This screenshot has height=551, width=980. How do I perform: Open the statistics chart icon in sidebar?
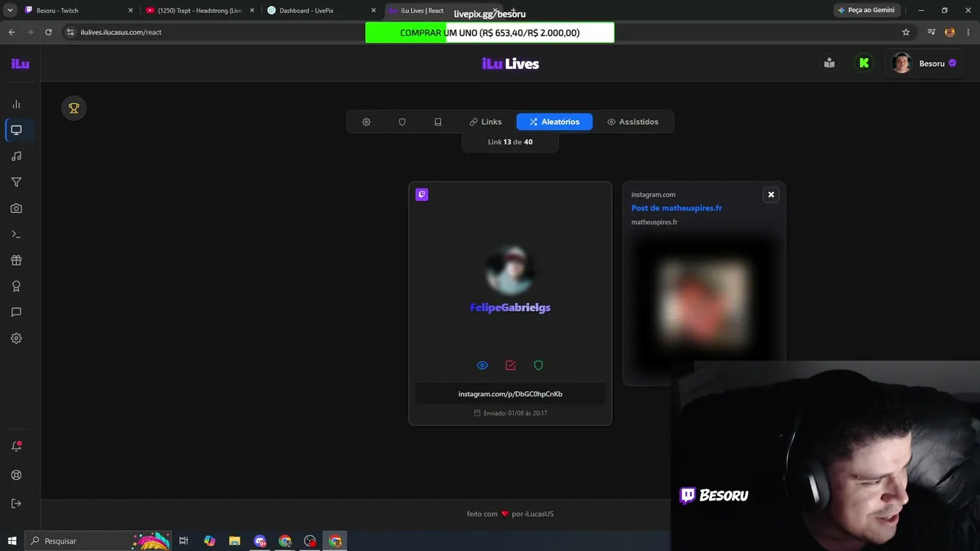16,104
